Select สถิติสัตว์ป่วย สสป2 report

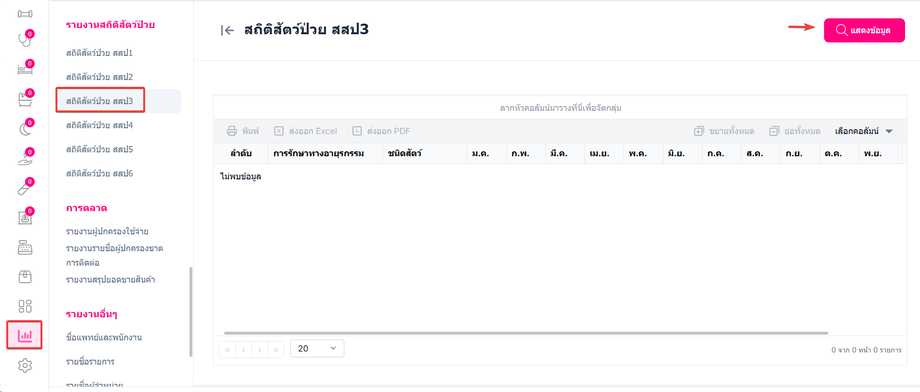(x=100, y=77)
